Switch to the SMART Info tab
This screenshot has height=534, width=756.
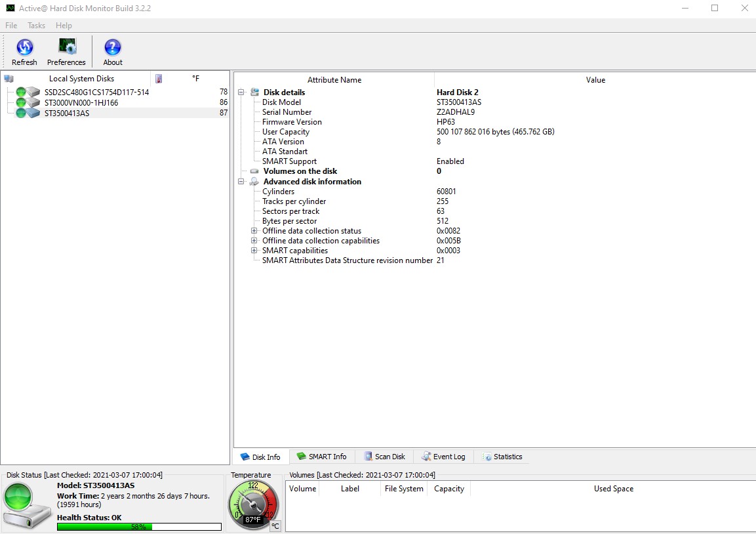pos(321,457)
